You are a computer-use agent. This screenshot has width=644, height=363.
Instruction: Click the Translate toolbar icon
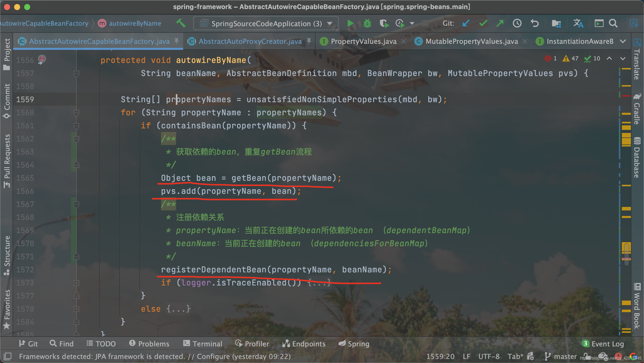578,23
